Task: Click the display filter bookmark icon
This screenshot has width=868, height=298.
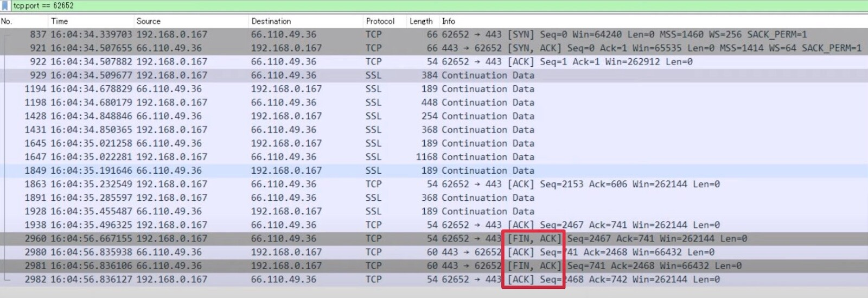Action: (x=5, y=6)
